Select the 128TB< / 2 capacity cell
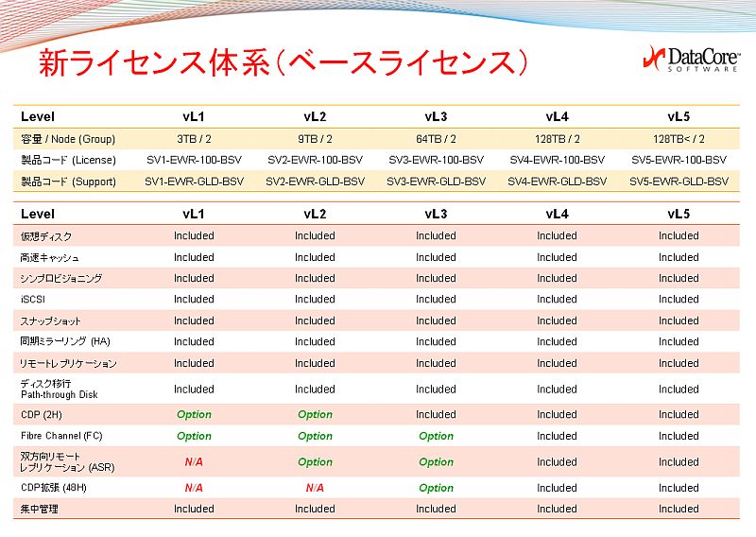The image size is (756, 537). pyautogui.click(x=679, y=139)
